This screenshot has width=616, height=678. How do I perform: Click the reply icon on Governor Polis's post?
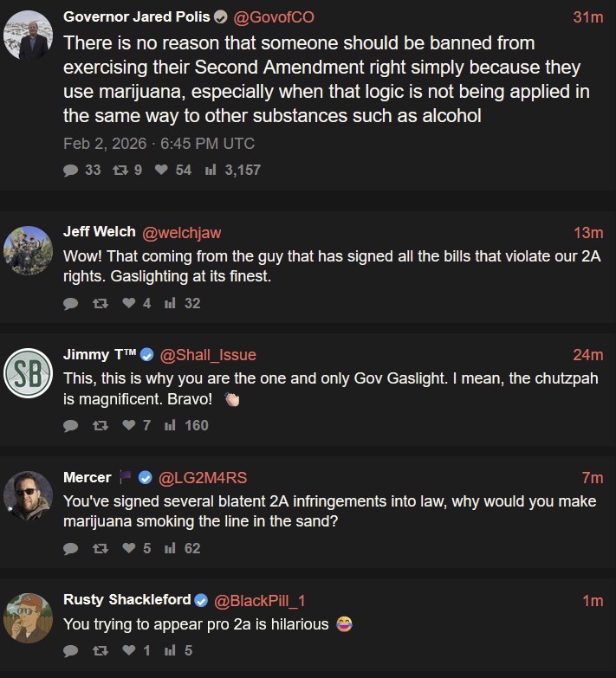[x=71, y=171]
